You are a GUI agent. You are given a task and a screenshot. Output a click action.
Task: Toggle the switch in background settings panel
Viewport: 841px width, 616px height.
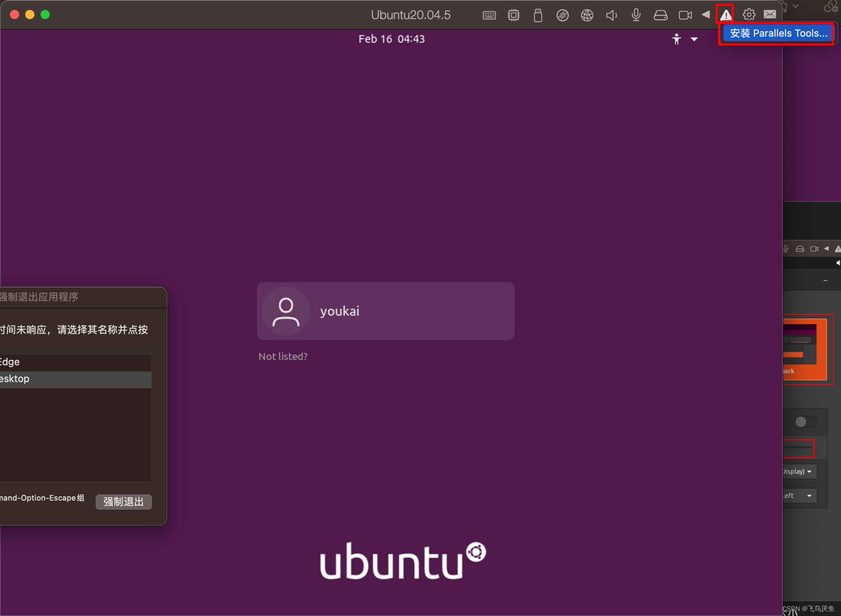[806, 422]
